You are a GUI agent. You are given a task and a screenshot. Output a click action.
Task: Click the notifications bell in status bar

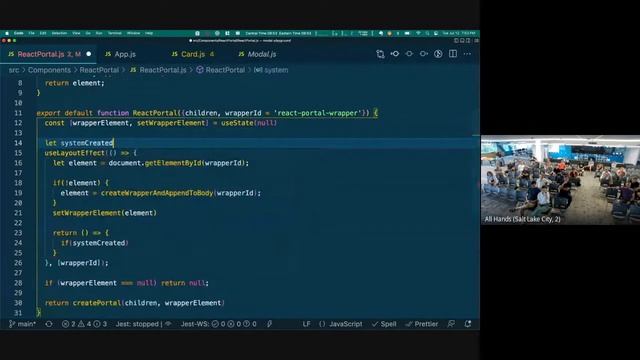coord(468,324)
